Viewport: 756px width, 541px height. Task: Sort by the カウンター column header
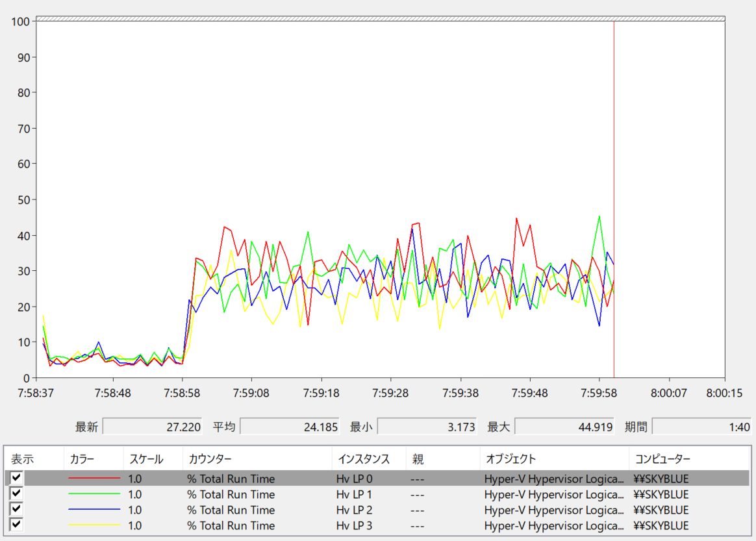point(257,459)
